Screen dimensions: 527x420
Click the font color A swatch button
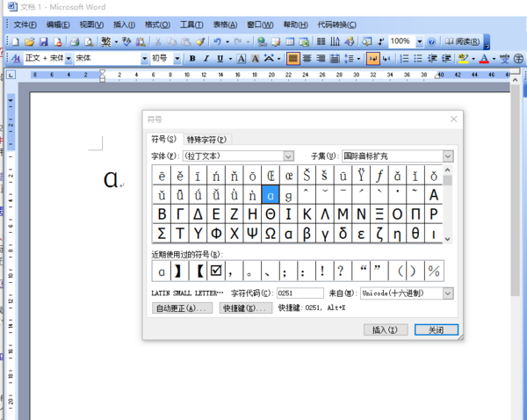click(x=484, y=59)
